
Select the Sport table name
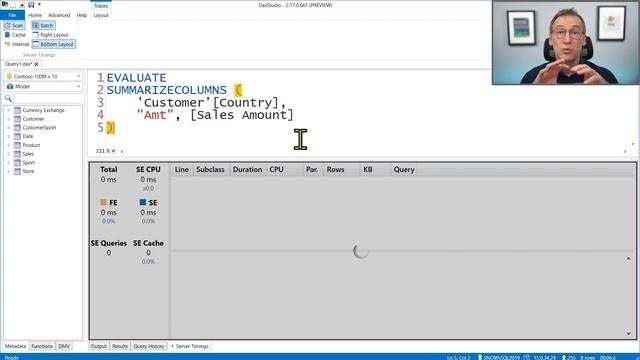click(x=29, y=162)
